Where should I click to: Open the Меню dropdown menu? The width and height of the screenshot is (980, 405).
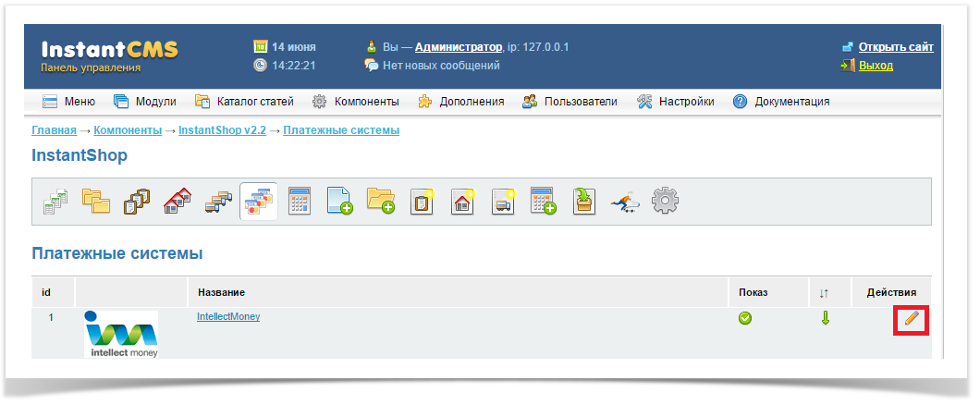[x=69, y=102]
